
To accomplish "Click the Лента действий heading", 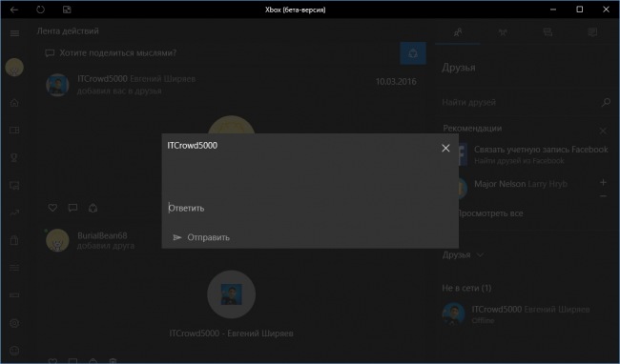I will (x=68, y=31).
